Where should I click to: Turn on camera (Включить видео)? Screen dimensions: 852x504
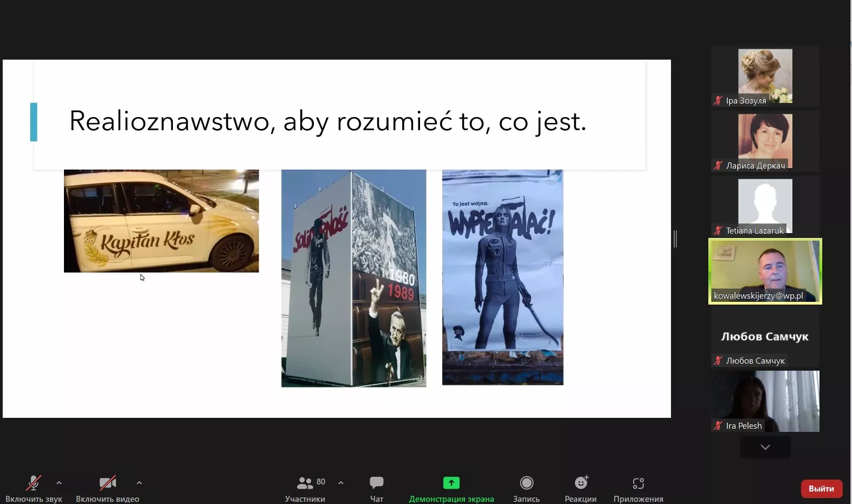[x=107, y=483]
